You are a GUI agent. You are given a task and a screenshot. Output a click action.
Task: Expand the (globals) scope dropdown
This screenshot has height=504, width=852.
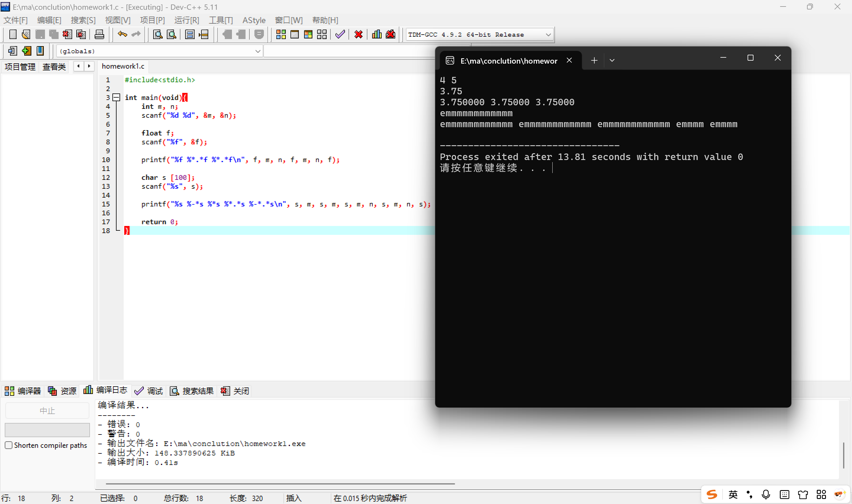coord(257,51)
